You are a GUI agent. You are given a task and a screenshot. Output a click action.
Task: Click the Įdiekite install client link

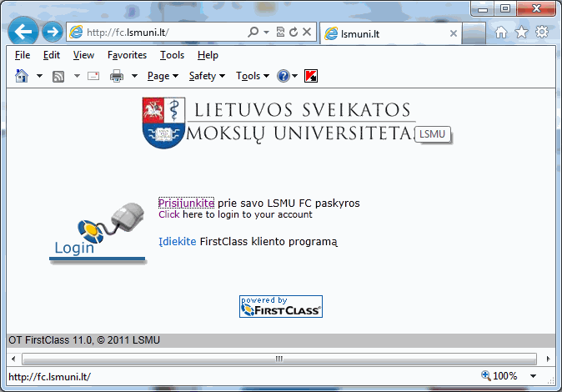(x=177, y=242)
